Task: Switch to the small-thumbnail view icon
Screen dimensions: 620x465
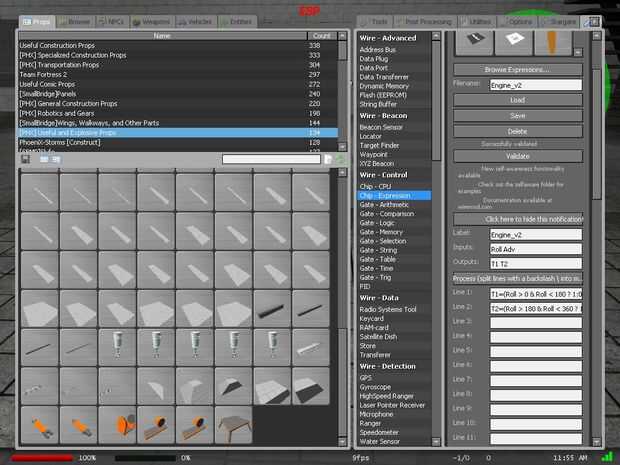Action: [x=56, y=159]
